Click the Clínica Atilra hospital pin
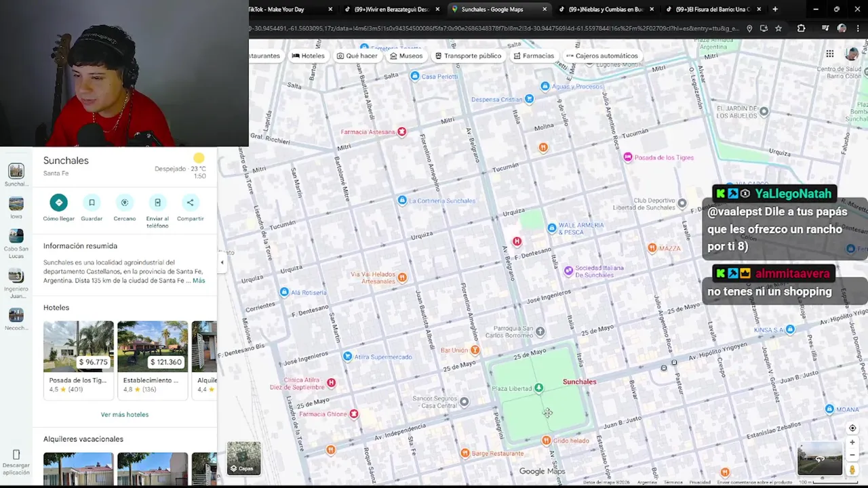Viewport: 868px width, 488px height. point(331,383)
